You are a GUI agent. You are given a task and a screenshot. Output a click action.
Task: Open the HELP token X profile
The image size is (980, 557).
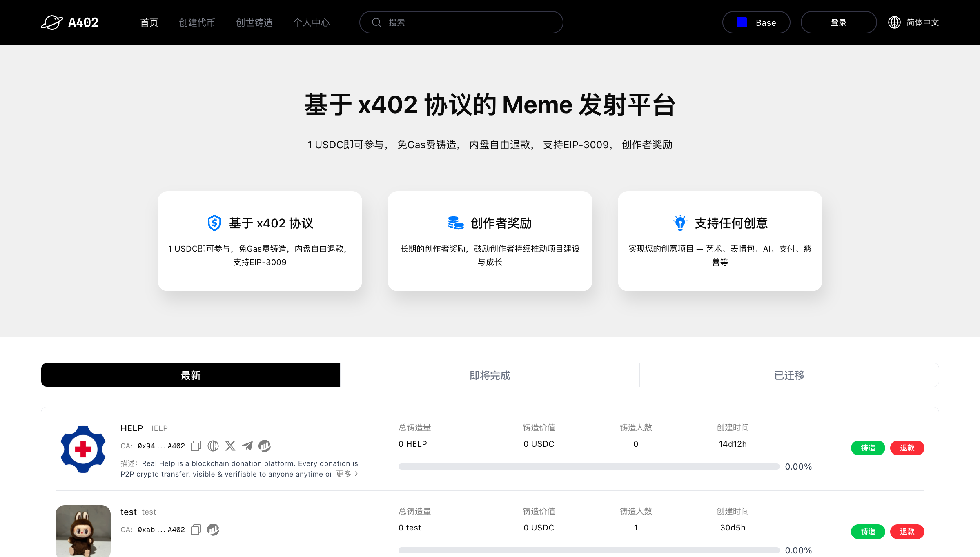click(230, 446)
